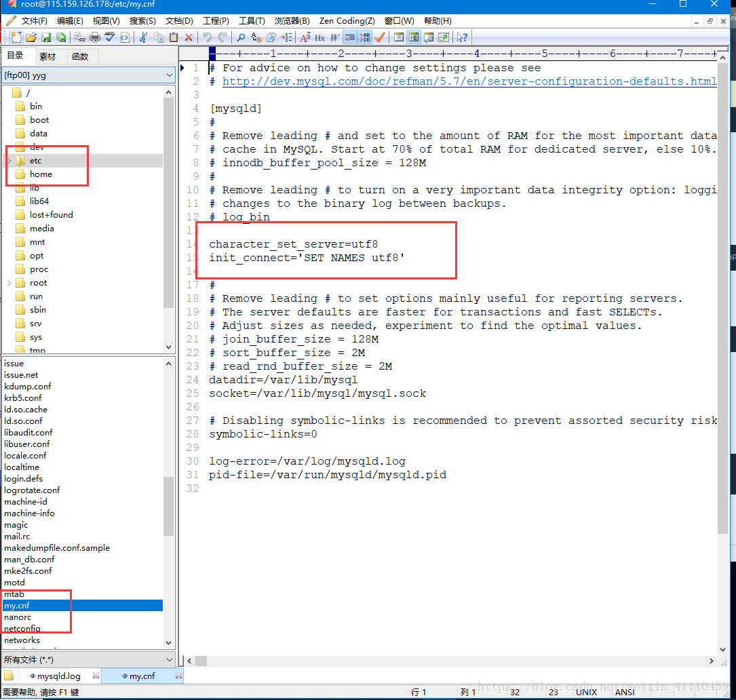Click the Copy icon
The width and height of the screenshot is (736, 700).
tap(159, 37)
